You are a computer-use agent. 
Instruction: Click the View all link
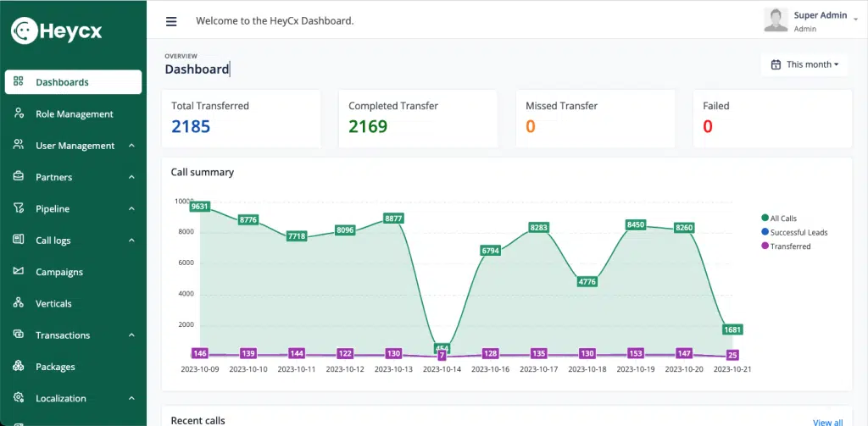(x=827, y=422)
